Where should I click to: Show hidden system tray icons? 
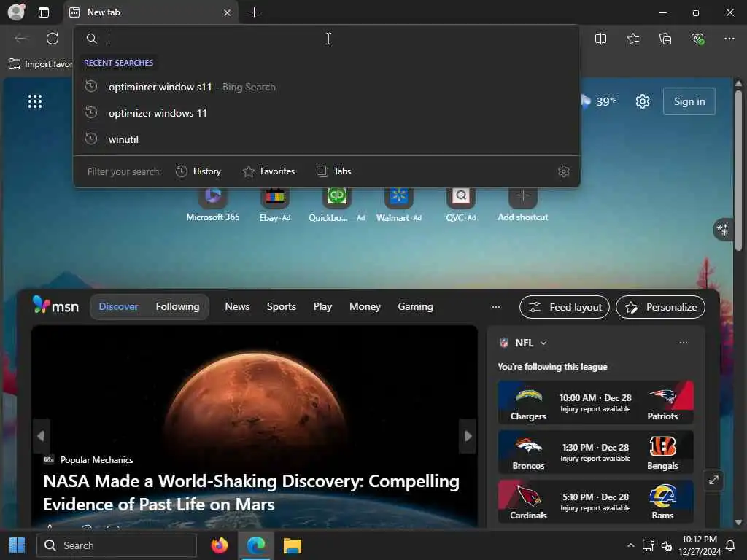click(631, 545)
